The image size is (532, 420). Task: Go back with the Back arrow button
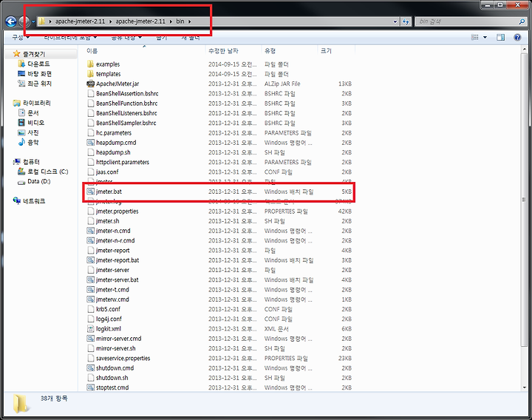(x=11, y=21)
